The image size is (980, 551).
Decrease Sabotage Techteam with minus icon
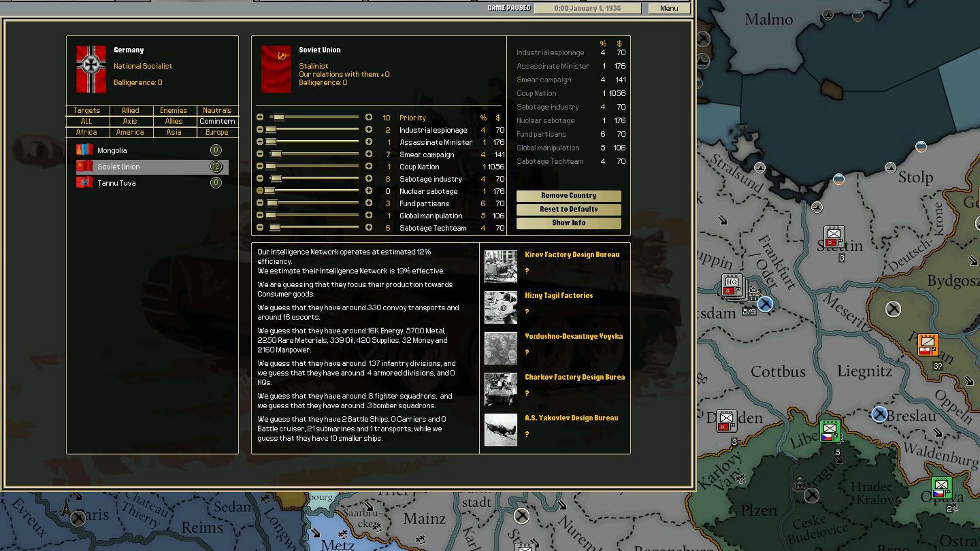pos(260,228)
